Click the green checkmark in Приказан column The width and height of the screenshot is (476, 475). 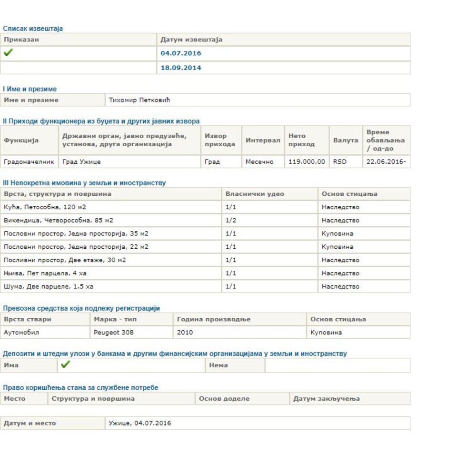[x=8, y=53]
